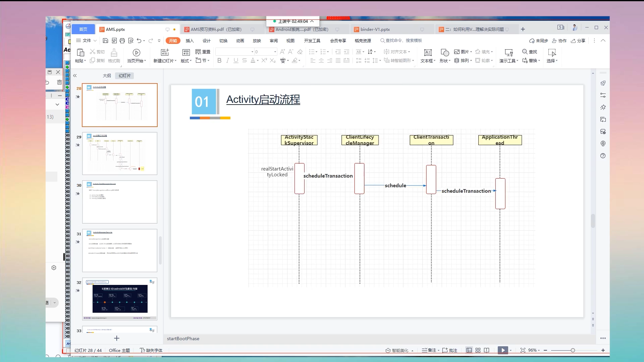This screenshot has width=644, height=362.
Task: Click the Shapes (形状) icon
Action: click(x=444, y=53)
